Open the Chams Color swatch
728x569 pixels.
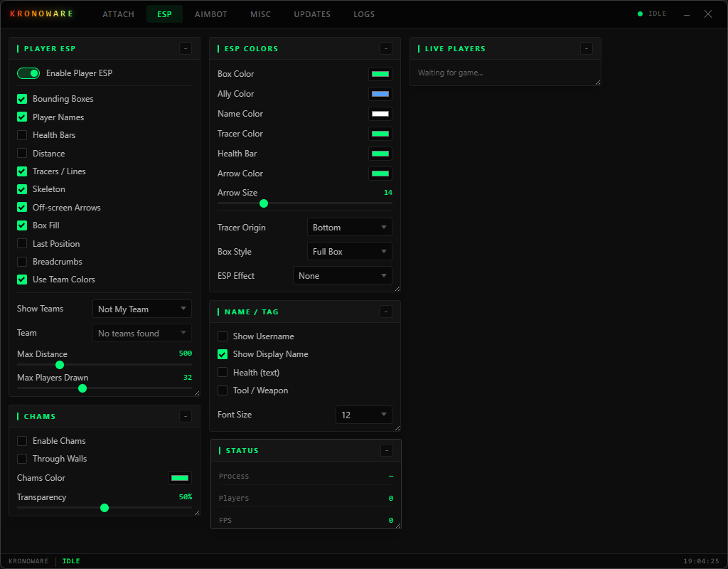coord(180,478)
